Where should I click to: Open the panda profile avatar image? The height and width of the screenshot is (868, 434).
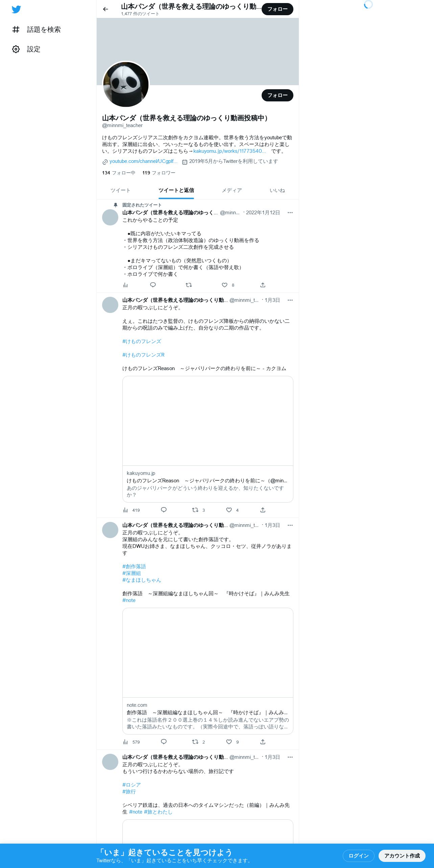point(126,84)
